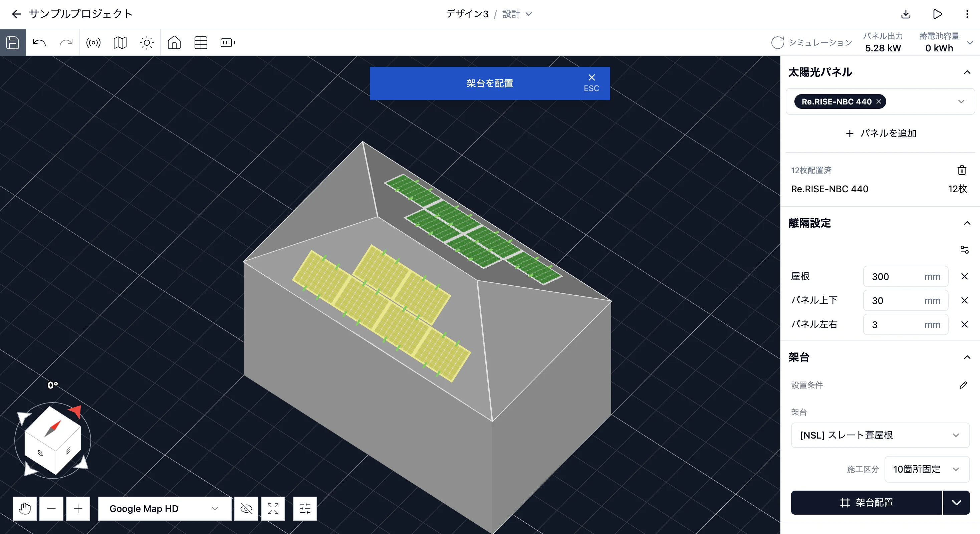The height and width of the screenshot is (534, 980).
Task: Click the サンプルプロジェクト project title
Action: [81, 14]
